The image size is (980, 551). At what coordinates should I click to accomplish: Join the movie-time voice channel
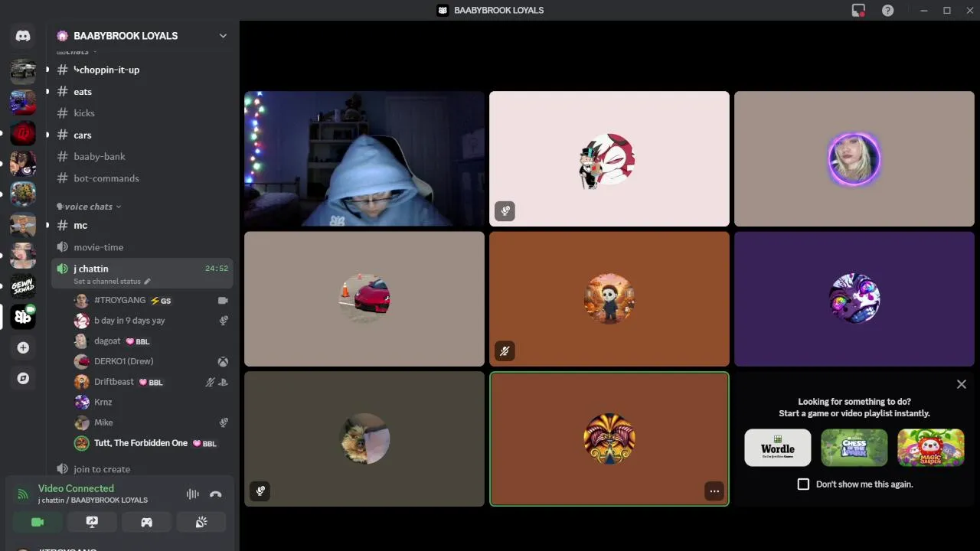coord(142,247)
